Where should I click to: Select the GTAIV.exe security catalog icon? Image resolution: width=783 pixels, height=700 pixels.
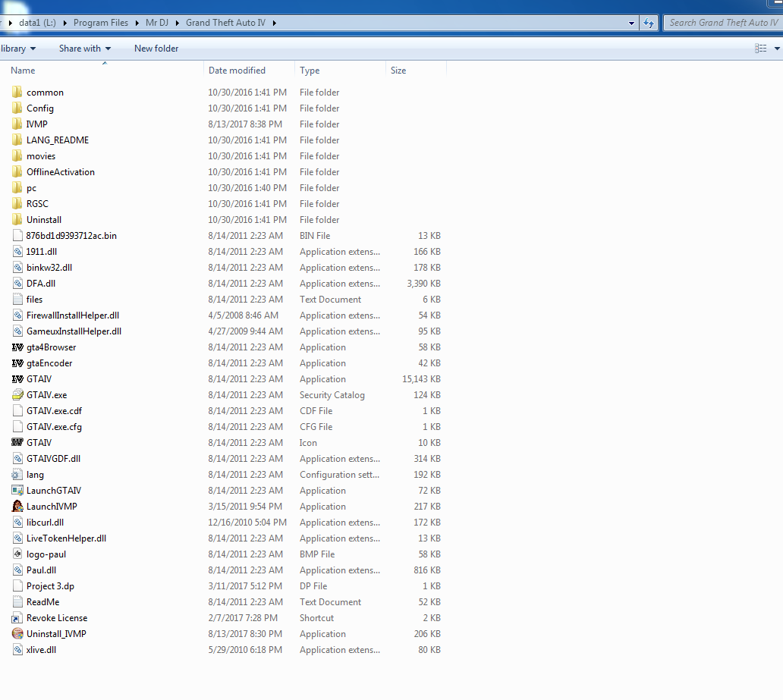tap(17, 395)
